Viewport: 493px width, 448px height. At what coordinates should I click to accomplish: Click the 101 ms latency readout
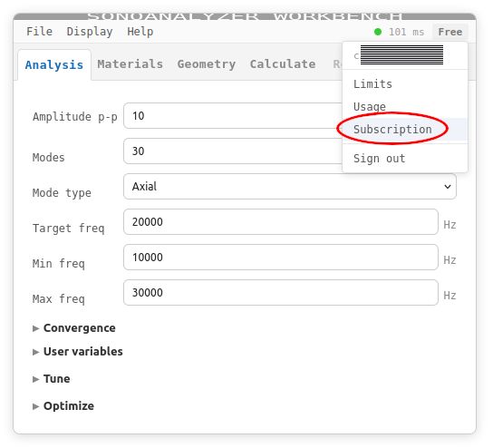[406, 32]
